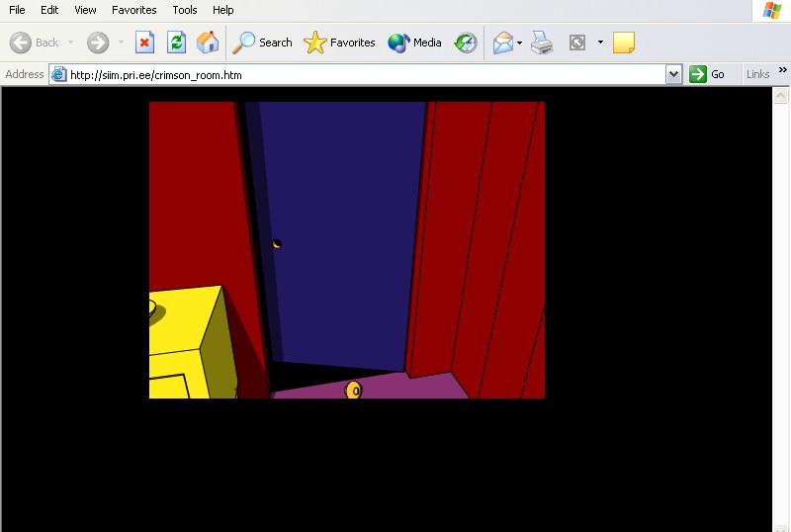791x532 pixels.
Task: Open the Mail dropdown arrow
Action: click(x=520, y=43)
